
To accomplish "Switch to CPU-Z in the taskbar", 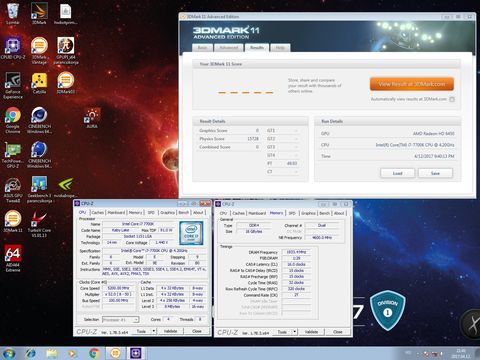I will (x=136, y=353).
